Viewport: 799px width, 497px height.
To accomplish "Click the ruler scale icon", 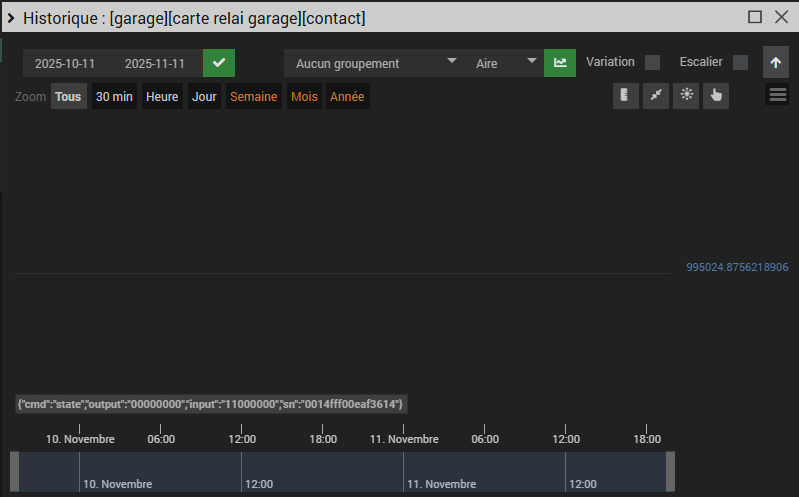I will [x=626, y=95].
